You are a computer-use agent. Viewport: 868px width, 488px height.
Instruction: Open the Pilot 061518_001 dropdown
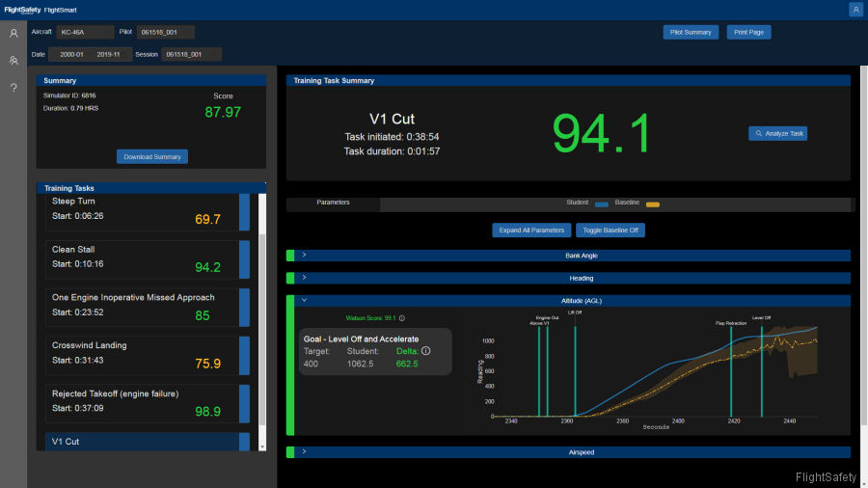tap(165, 32)
